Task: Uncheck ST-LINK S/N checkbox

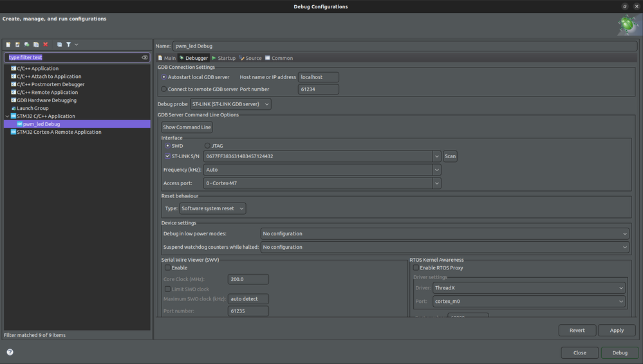Action: pos(167,156)
